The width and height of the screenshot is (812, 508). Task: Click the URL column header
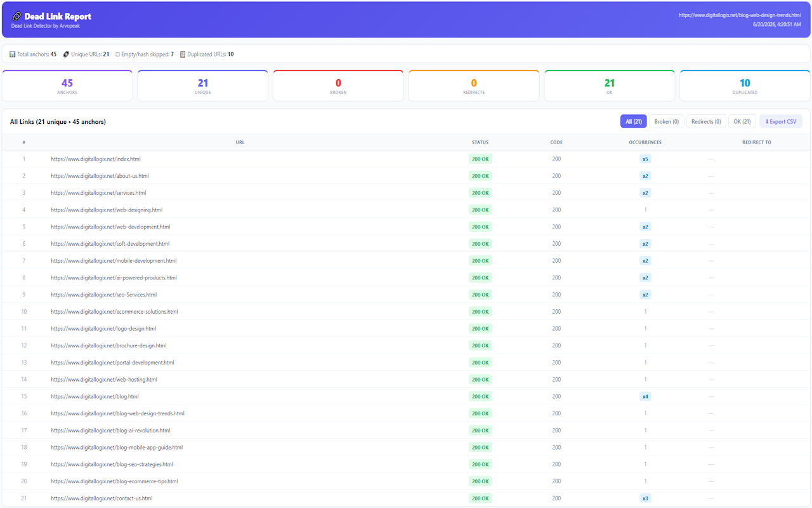(x=240, y=142)
